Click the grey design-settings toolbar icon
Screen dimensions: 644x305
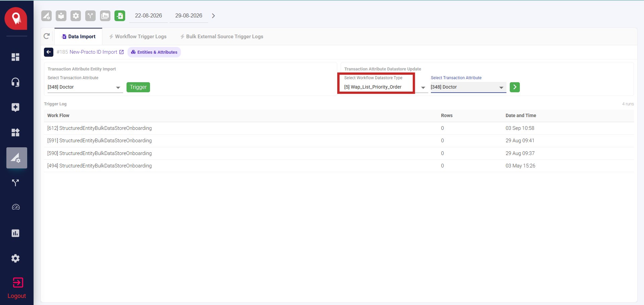46,16
